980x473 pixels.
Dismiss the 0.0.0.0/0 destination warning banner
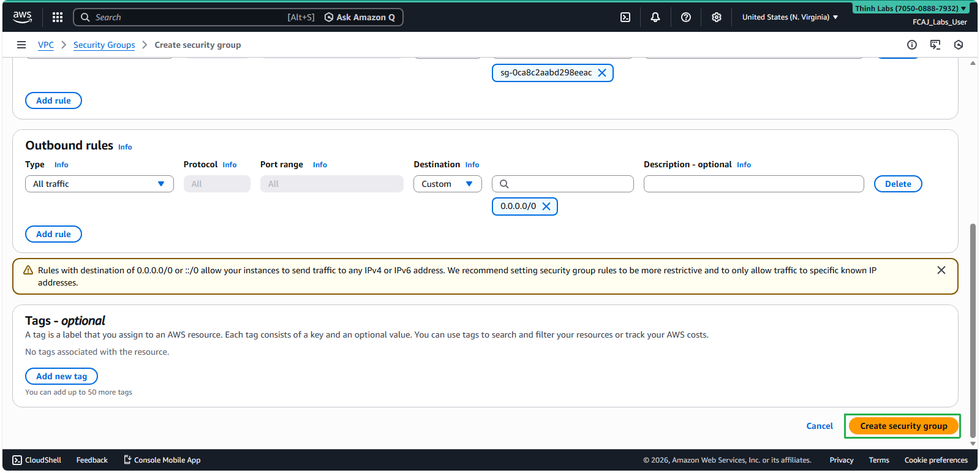(x=941, y=270)
